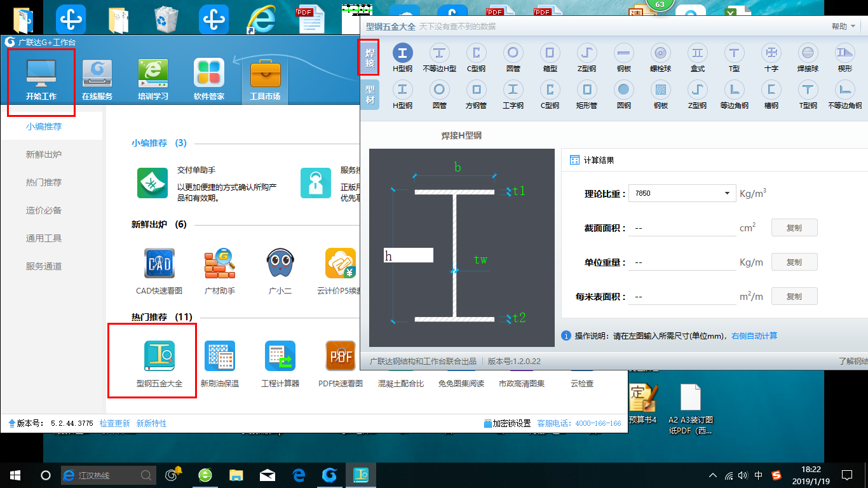
Task: Open the 焊接球 welded ball calculator
Action: pyautogui.click(x=808, y=58)
